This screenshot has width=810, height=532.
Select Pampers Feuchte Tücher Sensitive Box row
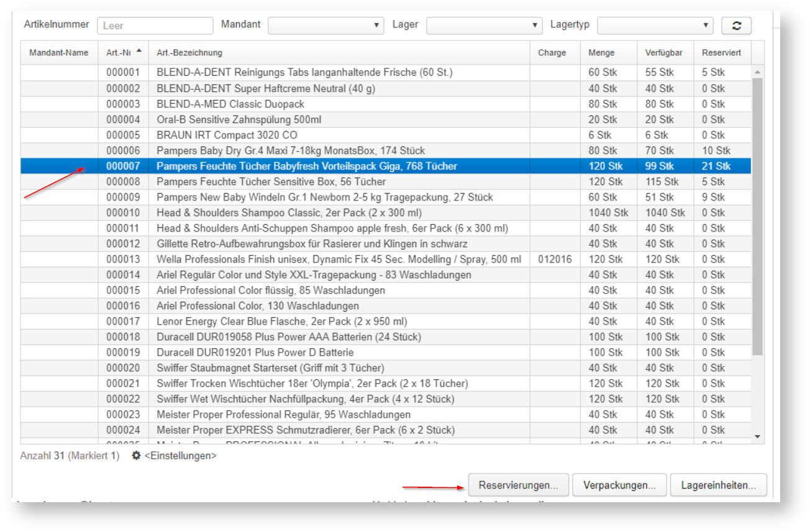386,181
